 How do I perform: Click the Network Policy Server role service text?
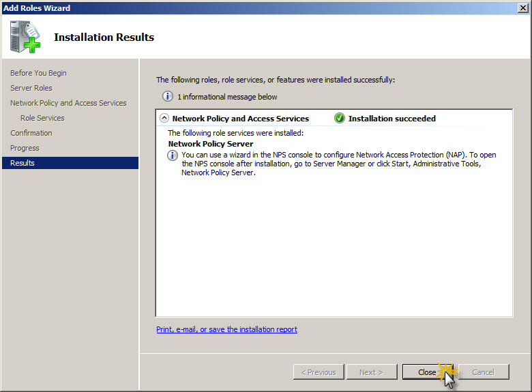pyautogui.click(x=211, y=144)
